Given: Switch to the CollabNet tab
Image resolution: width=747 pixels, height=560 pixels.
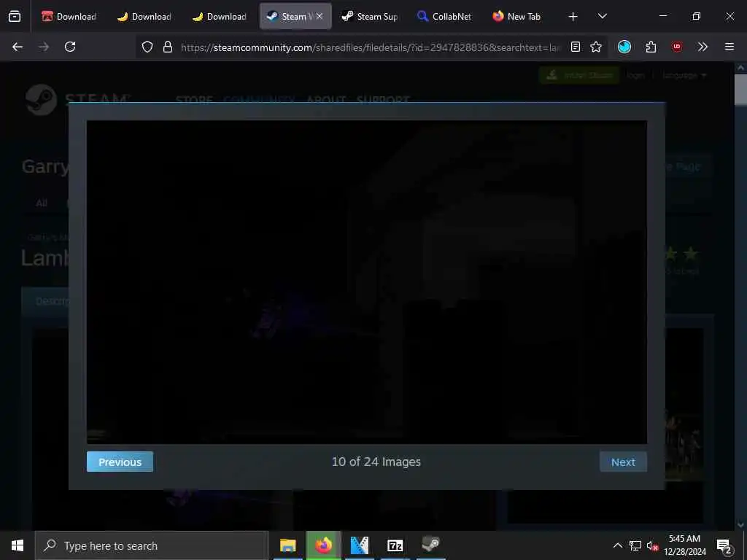Looking at the screenshot, I should click(445, 16).
